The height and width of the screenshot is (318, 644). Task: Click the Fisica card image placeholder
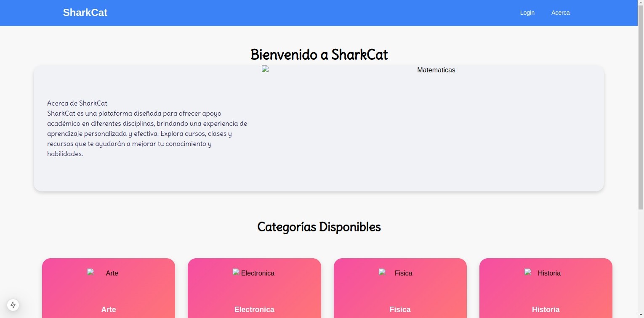383,273
